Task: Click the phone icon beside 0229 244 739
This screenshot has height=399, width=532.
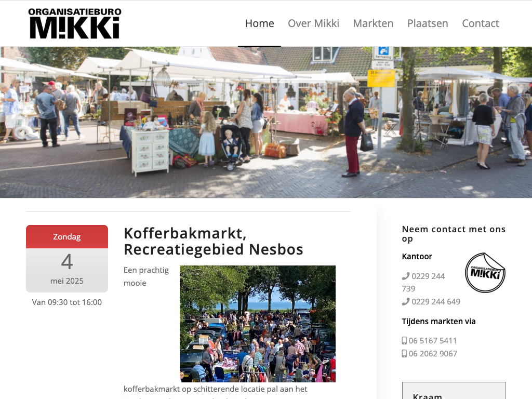Action: pos(405,276)
